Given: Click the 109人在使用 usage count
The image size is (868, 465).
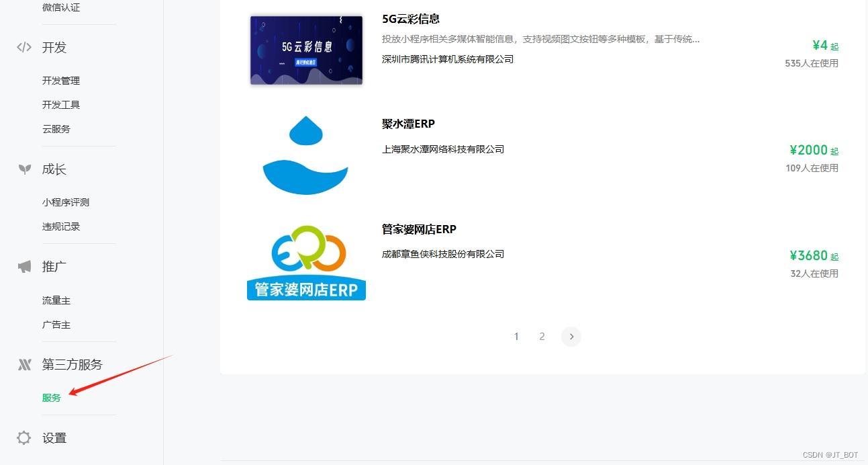Looking at the screenshot, I should pos(812,168).
